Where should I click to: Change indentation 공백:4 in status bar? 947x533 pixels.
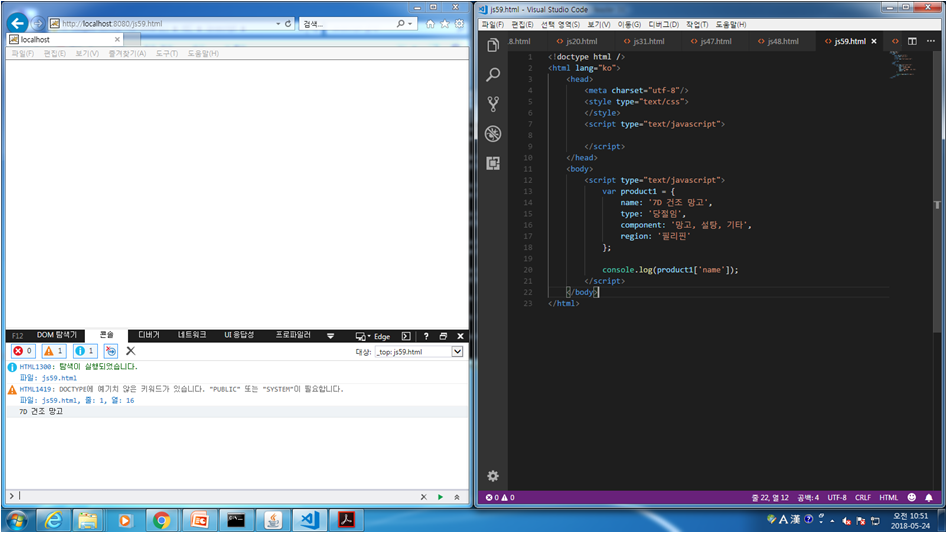807,497
